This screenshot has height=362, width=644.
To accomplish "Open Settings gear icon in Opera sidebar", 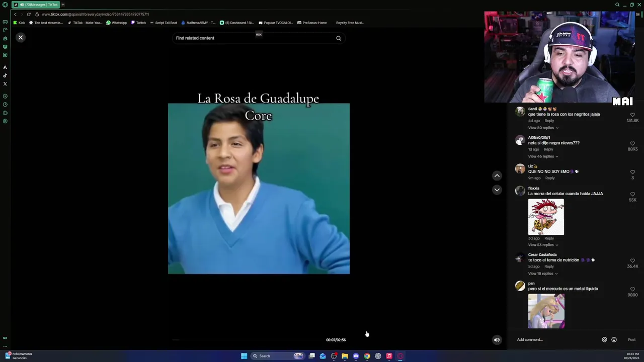I will (x=5, y=121).
